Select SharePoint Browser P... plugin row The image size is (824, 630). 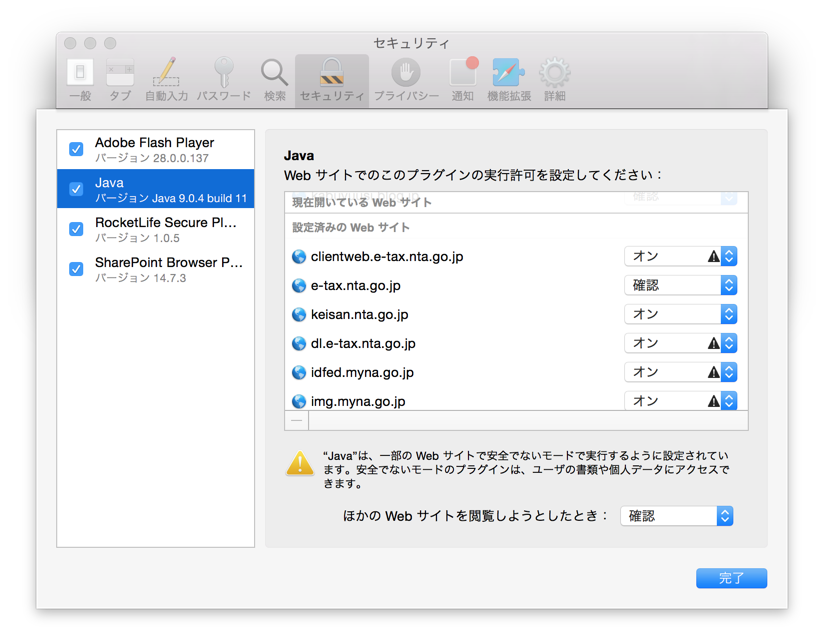(156, 269)
